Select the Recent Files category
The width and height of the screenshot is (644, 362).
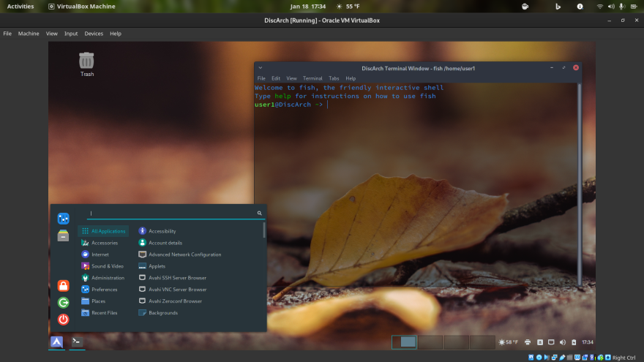tap(100, 313)
